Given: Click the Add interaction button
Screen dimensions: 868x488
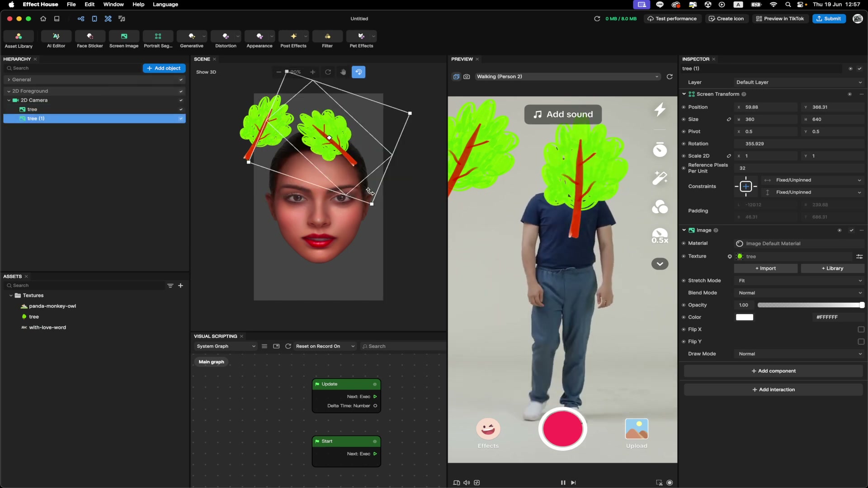Looking at the screenshot, I should pyautogui.click(x=774, y=389).
